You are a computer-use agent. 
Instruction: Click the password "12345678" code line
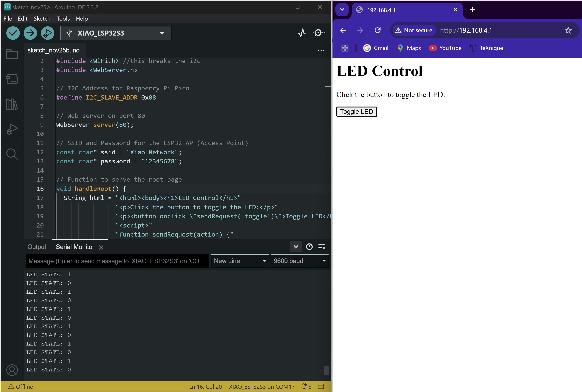point(119,161)
